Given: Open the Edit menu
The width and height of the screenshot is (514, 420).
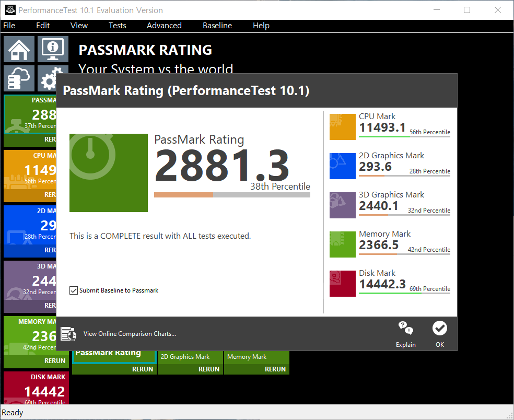Looking at the screenshot, I should point(43,26).
